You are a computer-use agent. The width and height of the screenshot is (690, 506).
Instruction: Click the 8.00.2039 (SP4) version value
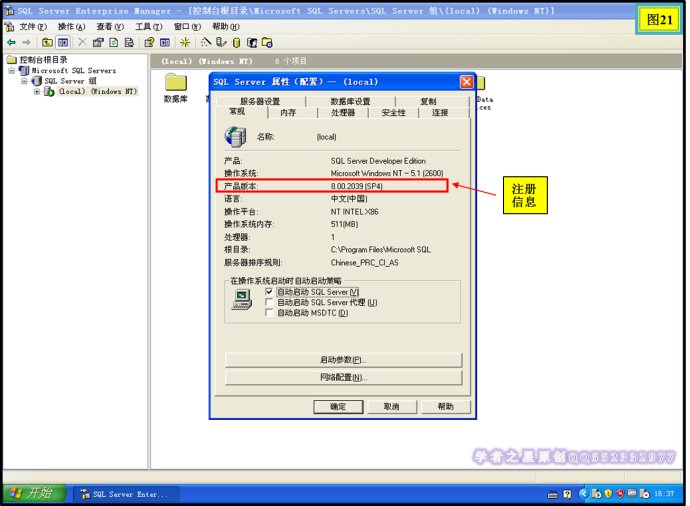(357, 186)
